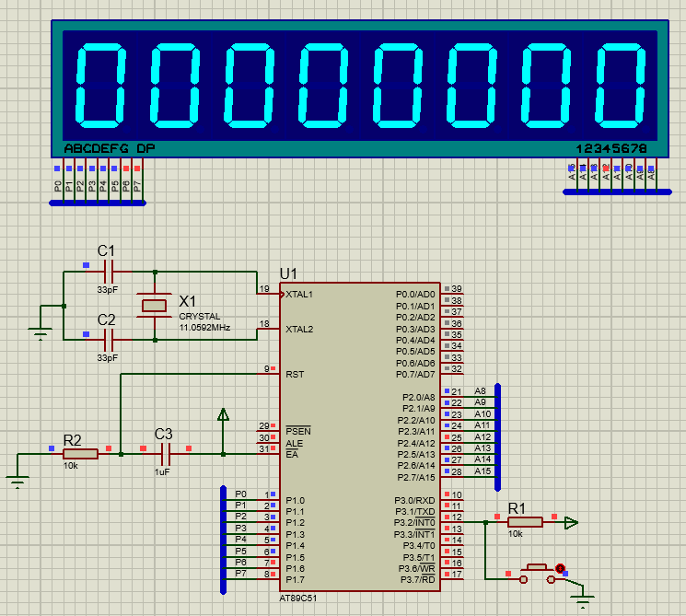Toggle the red latch circle on push button
The width and height of the screenshot is (686, 616).
tap(560, 568)
